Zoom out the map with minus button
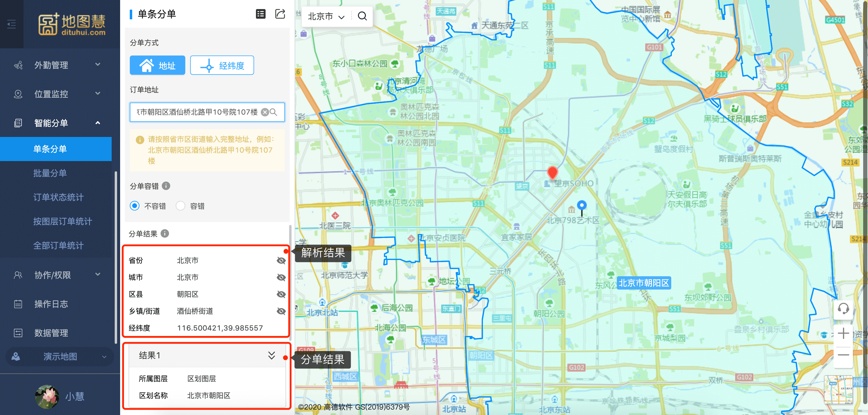868x415 pixels. (843, 355)
